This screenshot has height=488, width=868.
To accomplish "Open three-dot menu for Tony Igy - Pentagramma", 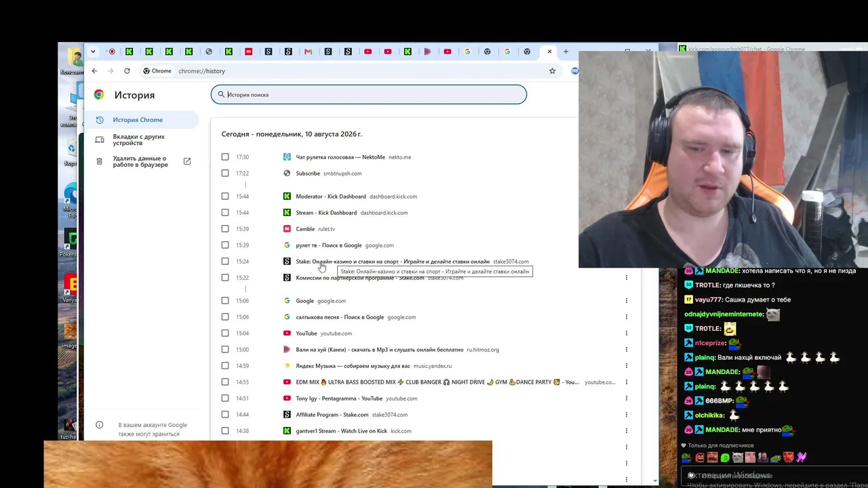I will click(626, 399).
